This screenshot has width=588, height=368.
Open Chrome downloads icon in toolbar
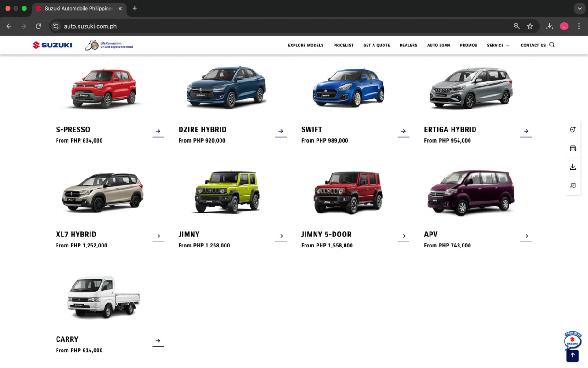pos(549,26)
